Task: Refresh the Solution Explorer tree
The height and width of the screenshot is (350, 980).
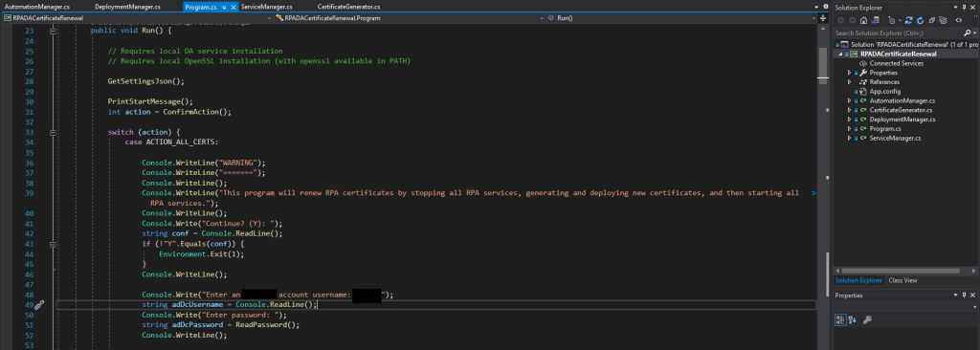Action: [x=920, y=20]
